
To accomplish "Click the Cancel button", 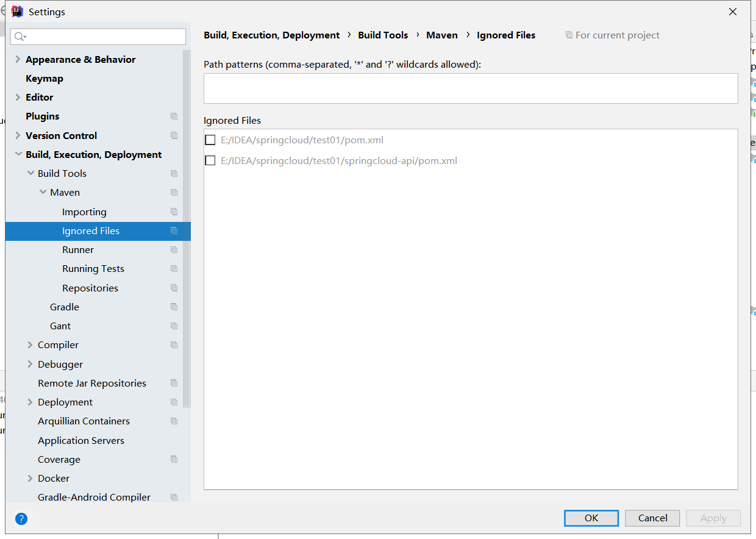I will (652, 518).
